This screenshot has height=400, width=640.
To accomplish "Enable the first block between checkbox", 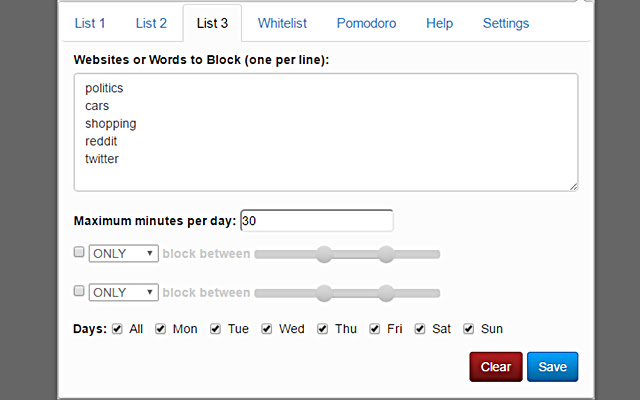I will pyautogui.click(x=80, y=253).
